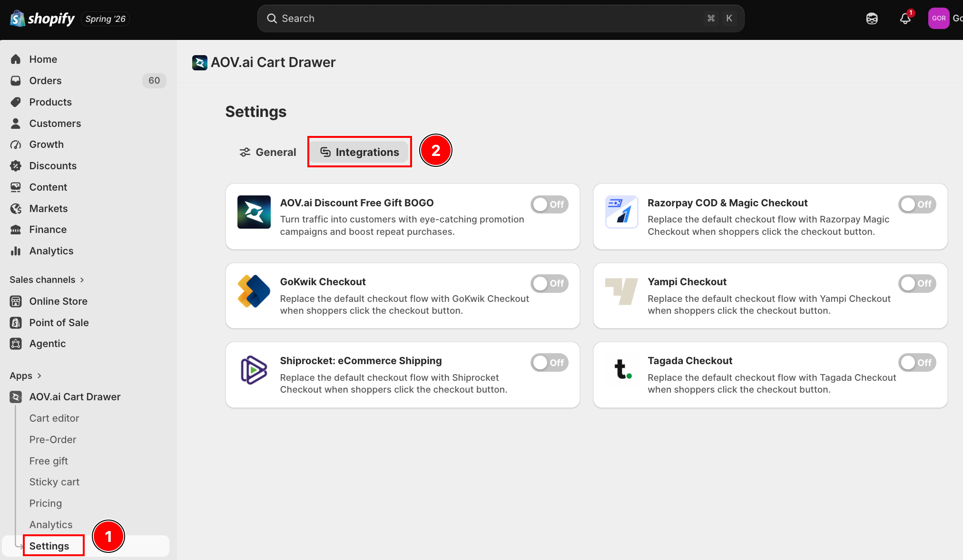Screen dimensions: 963x560
Task: Switch on Yampi Checkout integration
Action: 917,283
